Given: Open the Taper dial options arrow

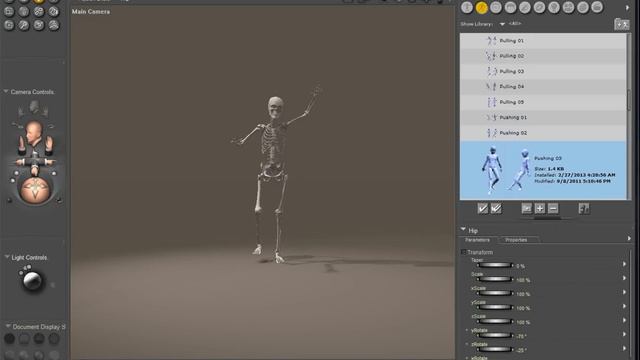Looking at the screenshot, I should click(624, 264).
